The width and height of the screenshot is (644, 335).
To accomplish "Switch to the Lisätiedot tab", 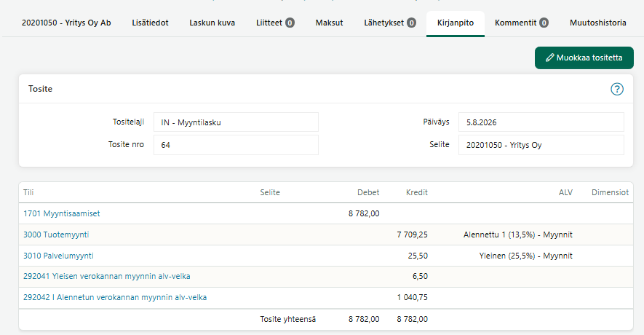I will click(x=150, y=23).
